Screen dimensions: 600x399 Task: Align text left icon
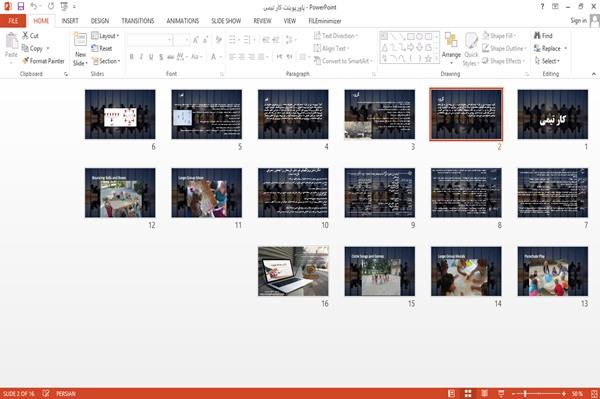(x=232, y=57)
